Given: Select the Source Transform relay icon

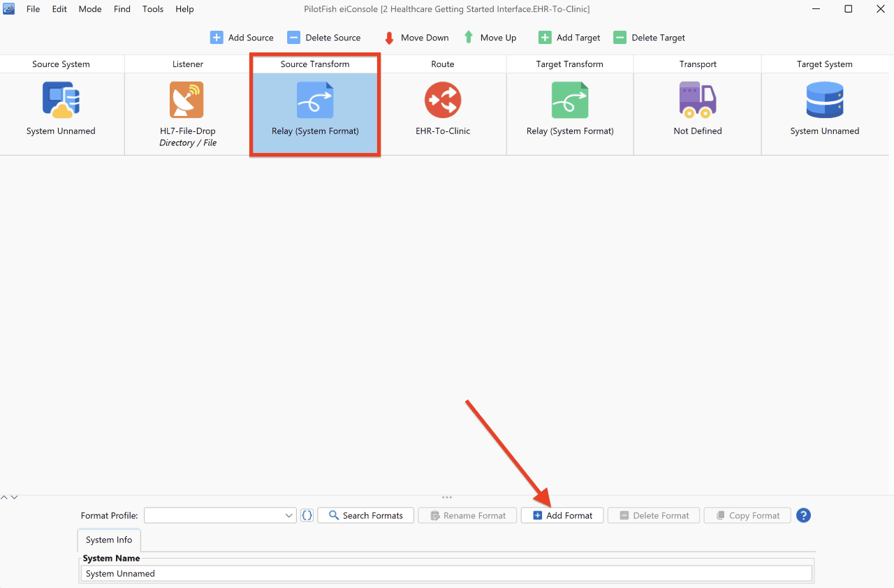Looking at the screenshot, I should tap(315, 100).
